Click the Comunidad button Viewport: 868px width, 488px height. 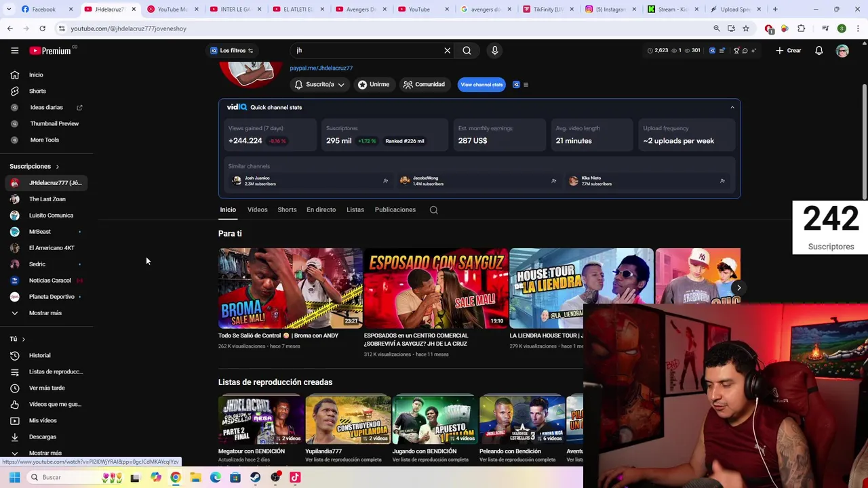click(x=424, y=85)
